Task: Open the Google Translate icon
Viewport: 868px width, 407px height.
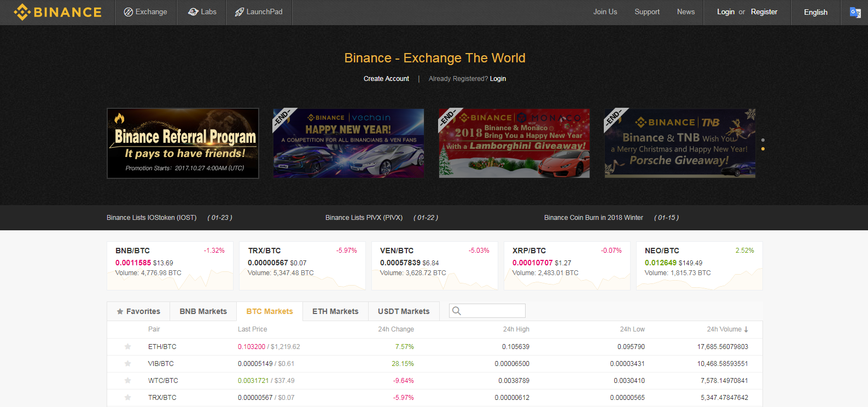Action: [x=855, y=12]
